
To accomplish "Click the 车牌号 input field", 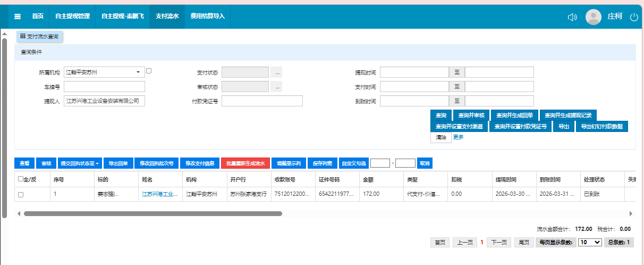I will click(x=104, y=87).
